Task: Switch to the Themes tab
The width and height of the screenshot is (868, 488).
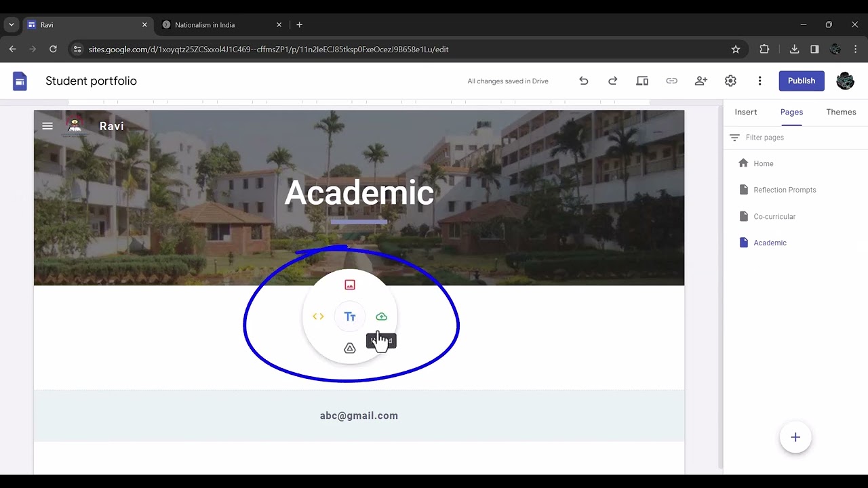Action: 841,112
